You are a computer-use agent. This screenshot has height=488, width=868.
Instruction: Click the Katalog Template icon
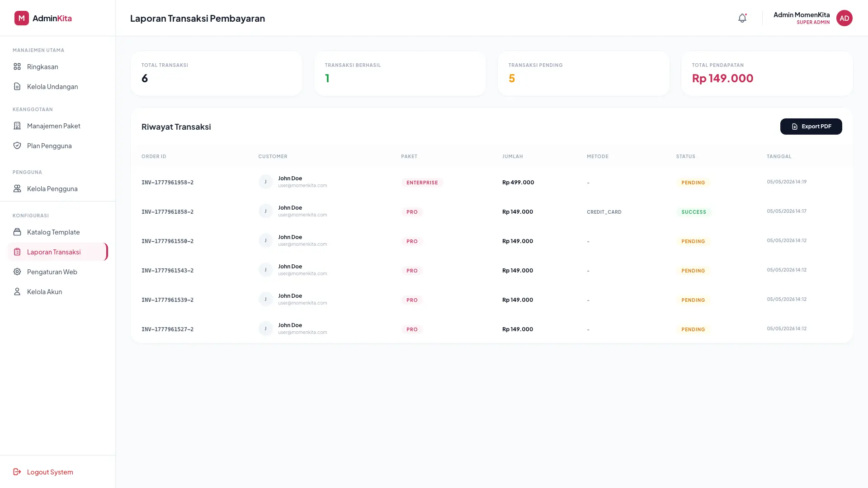coord(17,232)
